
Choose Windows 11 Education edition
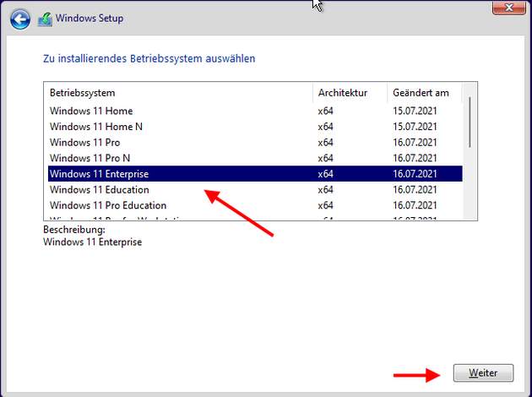(x=99, y=190)
